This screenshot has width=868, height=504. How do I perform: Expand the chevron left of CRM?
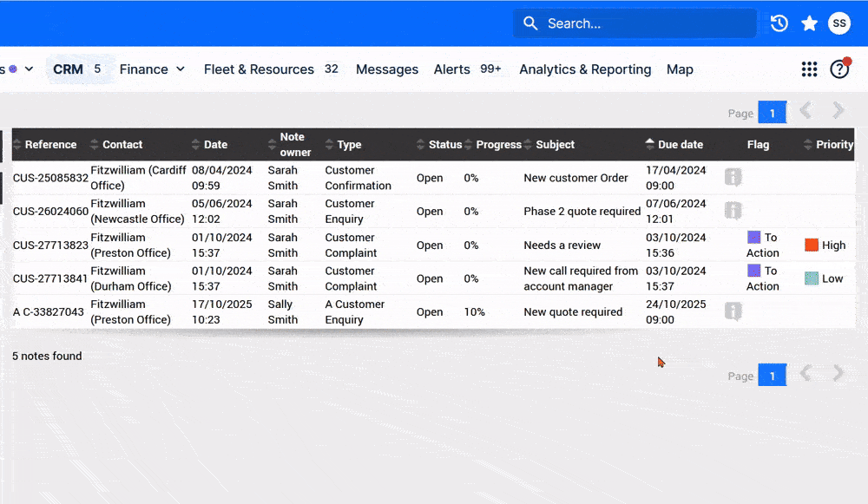coord(29,69)
